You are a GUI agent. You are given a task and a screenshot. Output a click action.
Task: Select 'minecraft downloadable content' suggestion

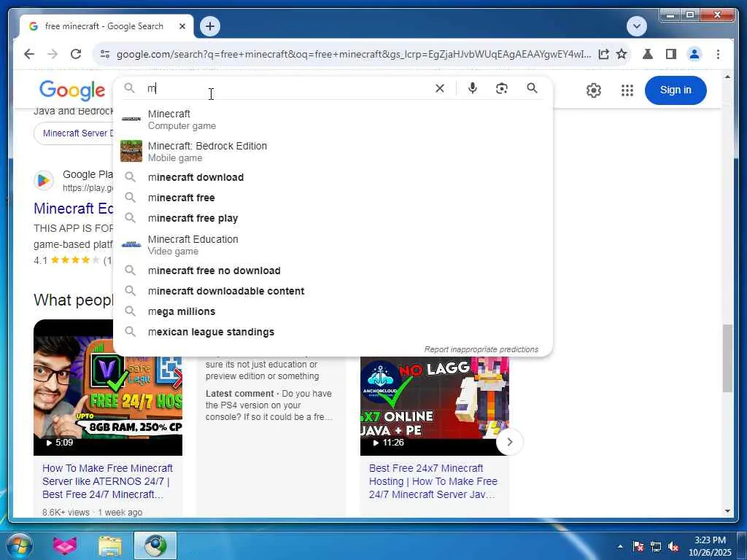point(333,291)
